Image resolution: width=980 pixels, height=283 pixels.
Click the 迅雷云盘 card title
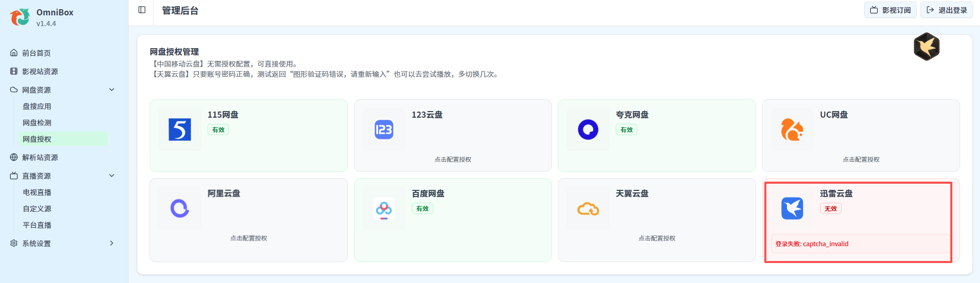(x=837, y=193)
